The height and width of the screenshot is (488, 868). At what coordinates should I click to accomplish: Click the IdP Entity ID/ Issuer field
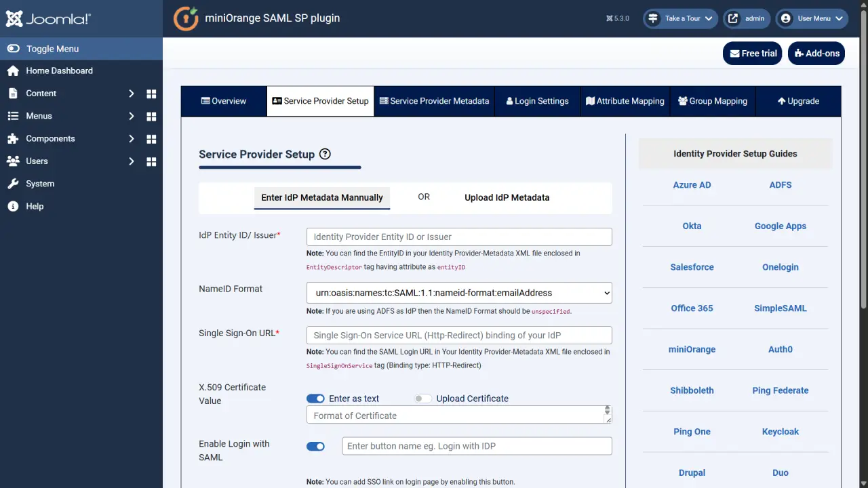click(x=459, y=237)
